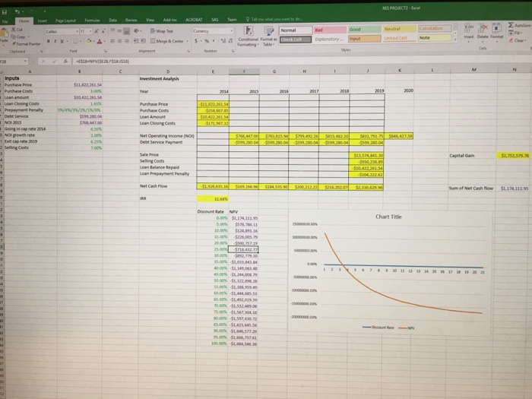532x399 pixels.
Task: Apply the Normal cell style
Action: 296,30
